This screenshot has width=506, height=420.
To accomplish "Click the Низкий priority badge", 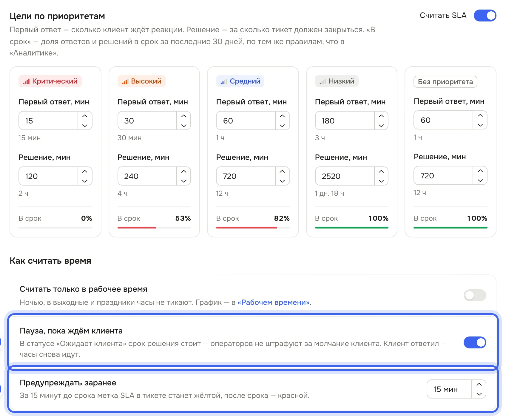I will (x=337, y=81).
